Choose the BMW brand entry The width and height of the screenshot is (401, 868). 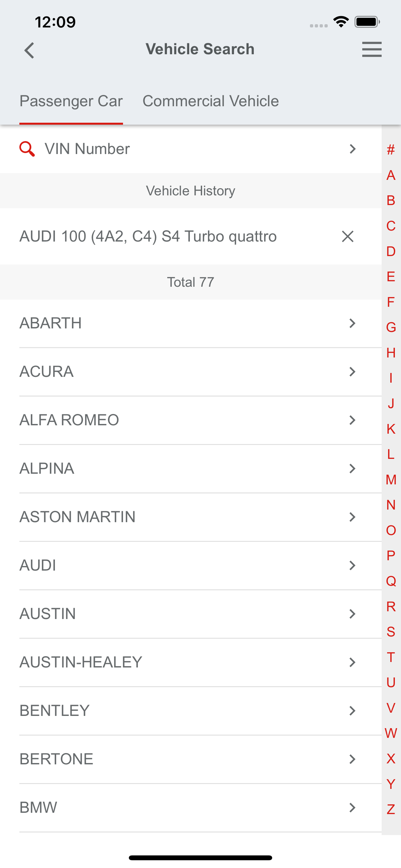(191, 808)
